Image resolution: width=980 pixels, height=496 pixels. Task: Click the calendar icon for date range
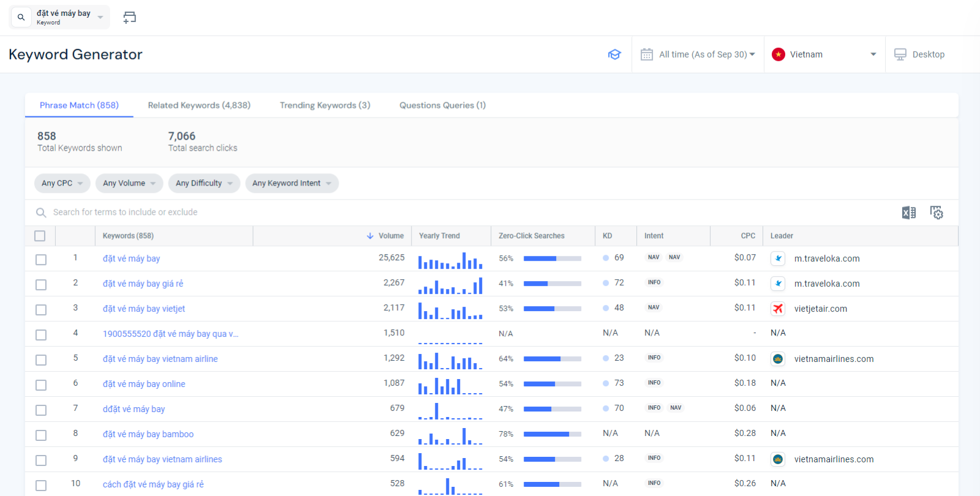647,54
